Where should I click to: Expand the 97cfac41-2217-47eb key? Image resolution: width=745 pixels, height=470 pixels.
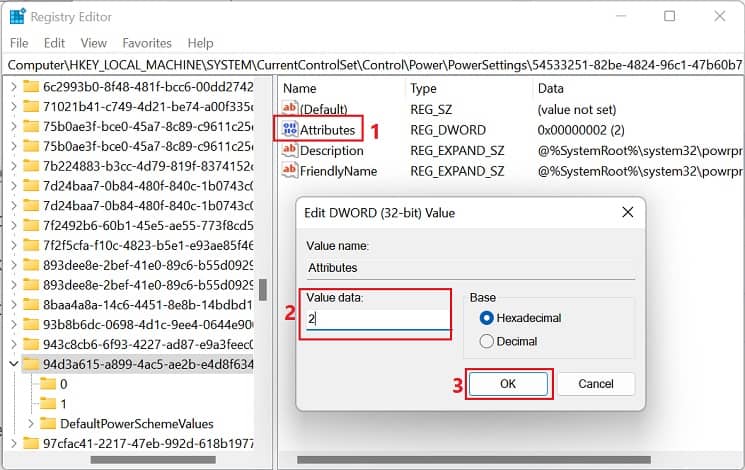(x=13, y=443)
